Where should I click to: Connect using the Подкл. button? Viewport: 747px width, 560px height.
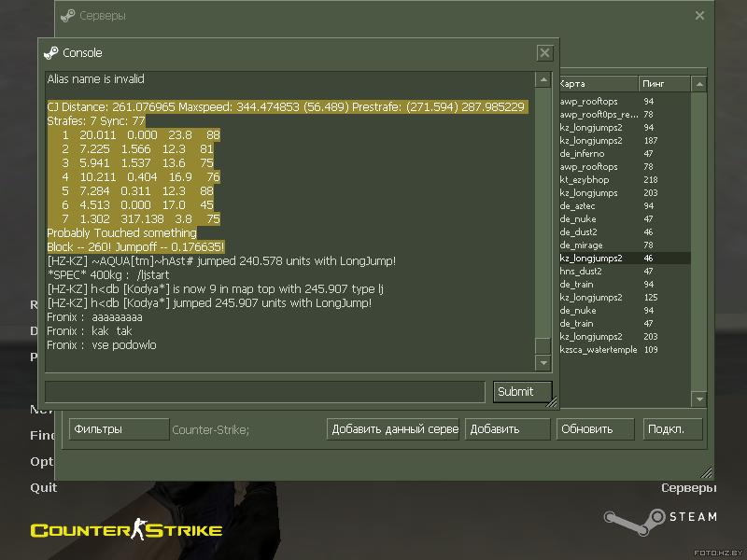[672, 429]
